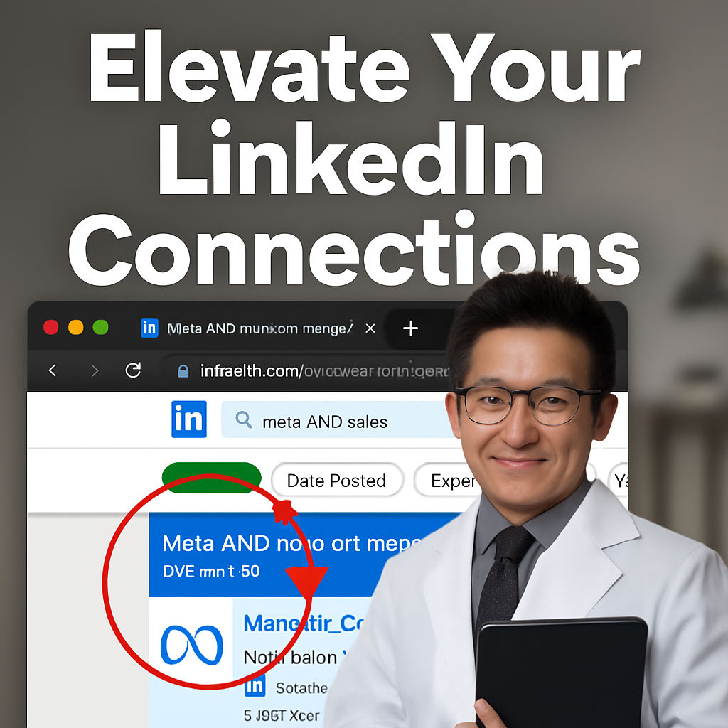Click the red macOS close button
728x728 pixels.
pos(51,327)
